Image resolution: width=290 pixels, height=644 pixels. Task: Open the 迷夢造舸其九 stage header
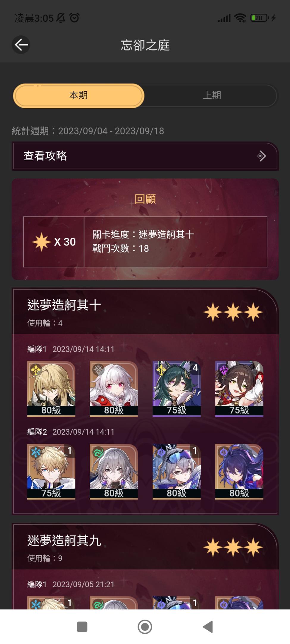(x=145, y=547)
